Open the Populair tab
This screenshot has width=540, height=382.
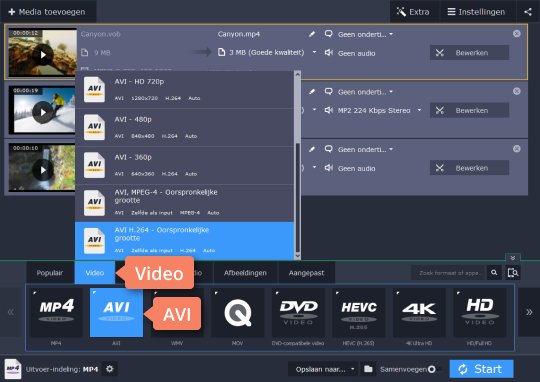[x=50, y=273]
